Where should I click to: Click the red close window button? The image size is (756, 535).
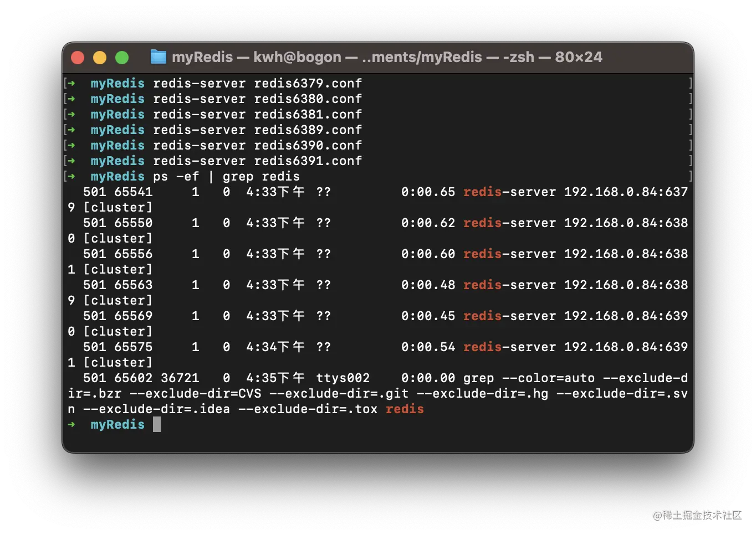pos(78,58)
